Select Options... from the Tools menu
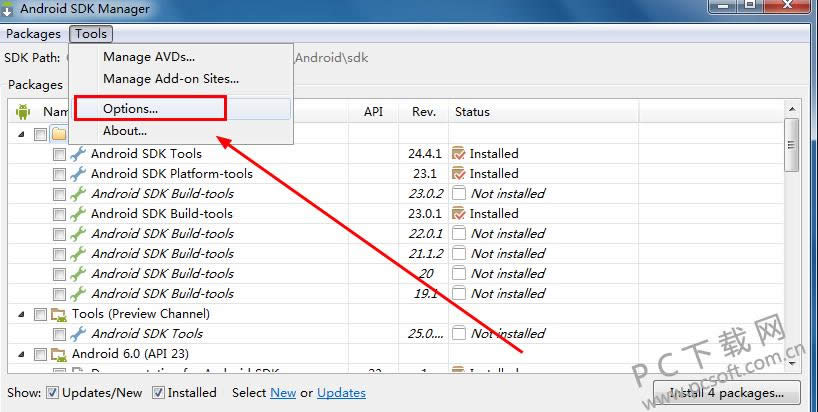The height and width of the screenshot is (412, 818). pyautogui.click(x=130, y=108)
